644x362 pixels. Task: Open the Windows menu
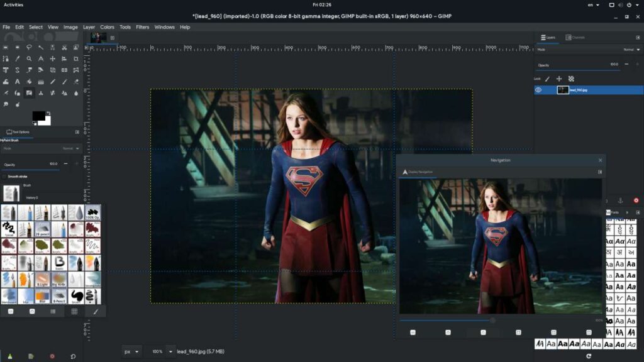coord(164,27)
